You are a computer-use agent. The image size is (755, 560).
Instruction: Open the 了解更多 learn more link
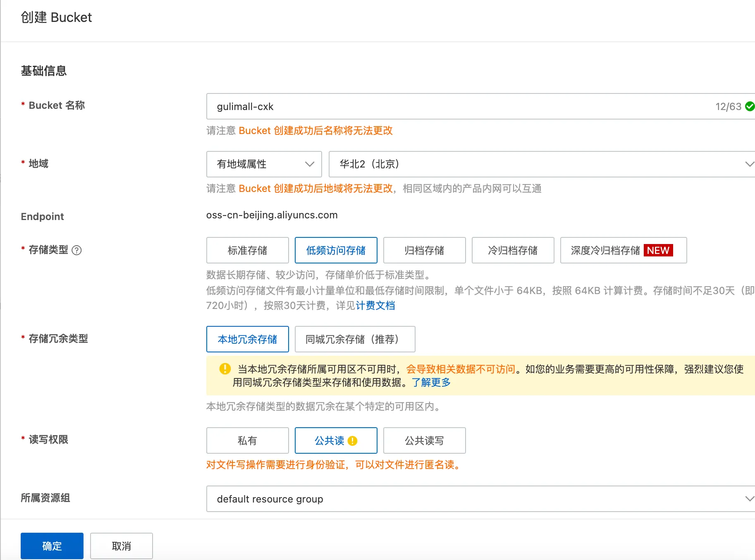pyautogui.click(x=431, y=382)
